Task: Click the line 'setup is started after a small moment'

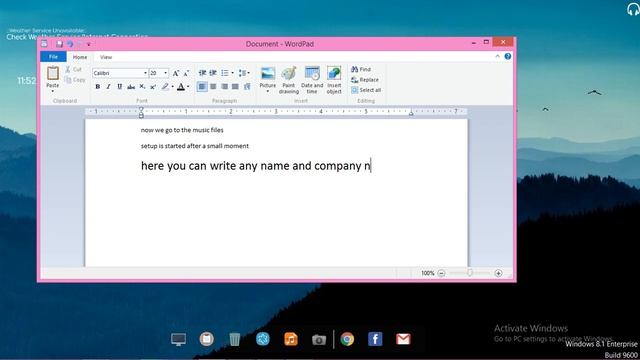Action: pyautogui.click(x=195, y=146)
